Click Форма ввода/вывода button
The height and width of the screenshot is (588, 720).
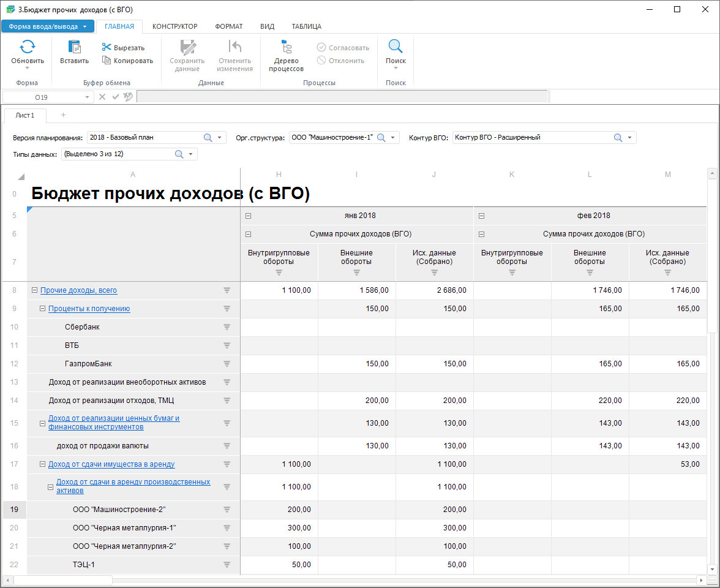point(47,26)
